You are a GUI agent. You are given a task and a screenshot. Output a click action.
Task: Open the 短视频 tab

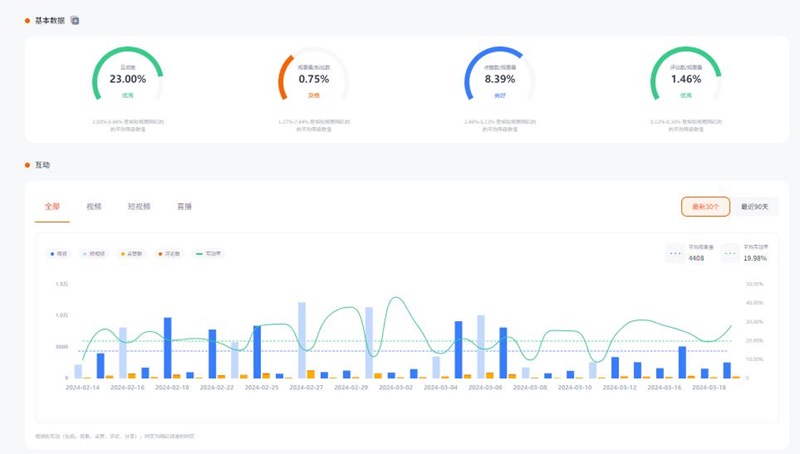140,206
